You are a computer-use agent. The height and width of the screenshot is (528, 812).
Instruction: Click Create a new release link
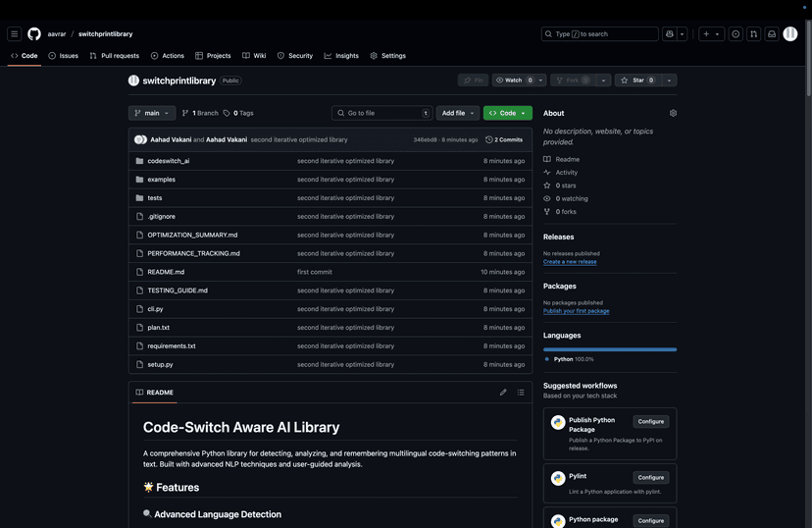tap(570, 262)
